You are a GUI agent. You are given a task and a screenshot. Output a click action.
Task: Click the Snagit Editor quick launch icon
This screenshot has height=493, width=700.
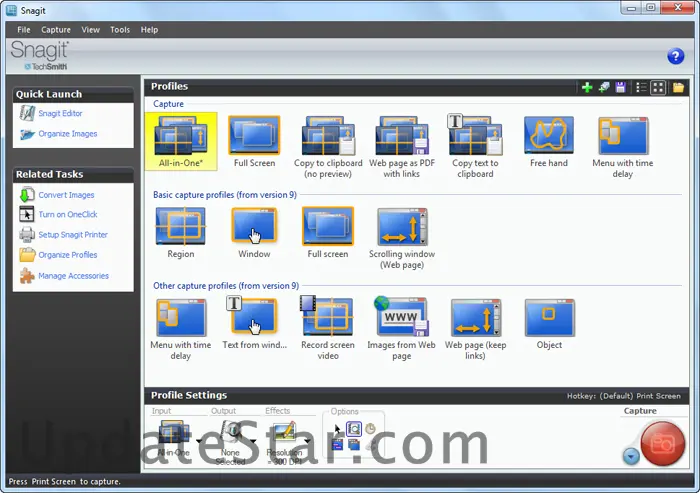27,113
